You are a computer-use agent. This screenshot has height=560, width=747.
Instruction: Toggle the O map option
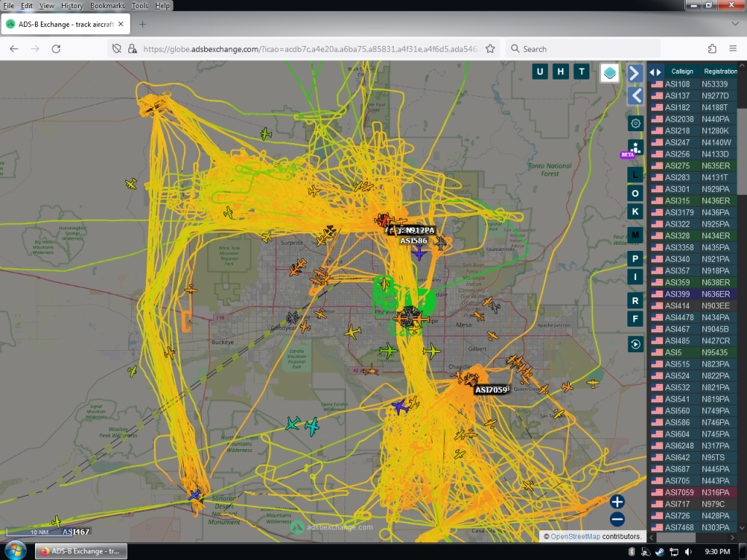pyautogui.click(x=635, y=193)
